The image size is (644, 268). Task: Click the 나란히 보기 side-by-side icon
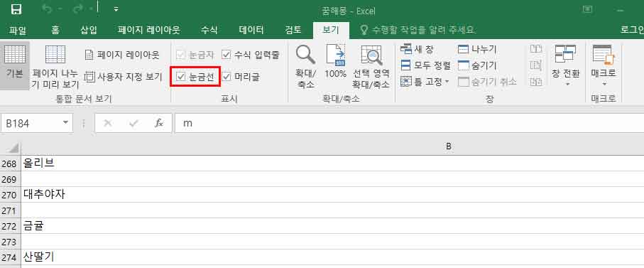point(536,49)
